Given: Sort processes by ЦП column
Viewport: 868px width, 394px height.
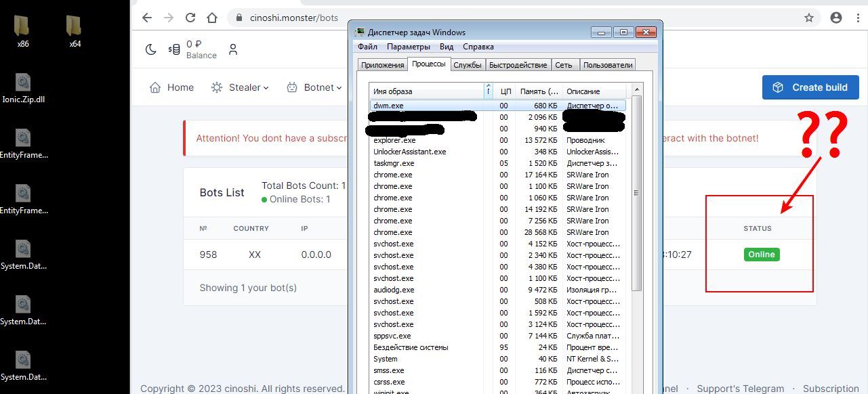Looking at the screenshot, I should [505, 91].
